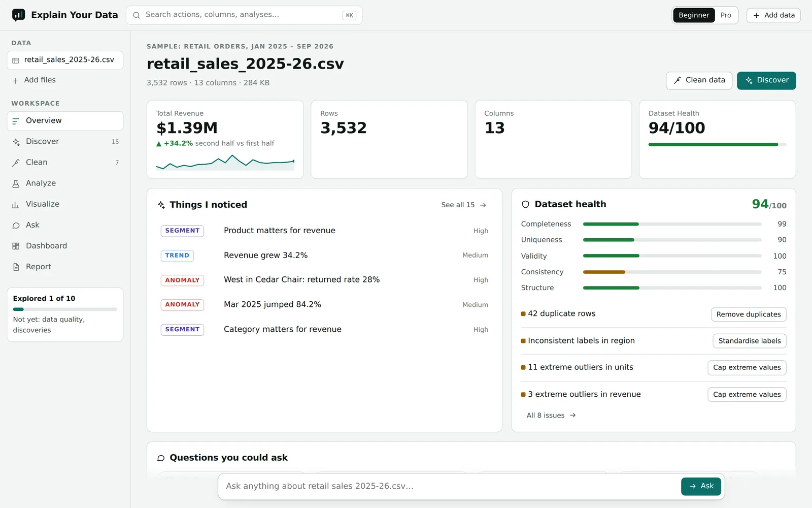
Task: Click the Explain Your Data logo icon
Action: [18, 15]
